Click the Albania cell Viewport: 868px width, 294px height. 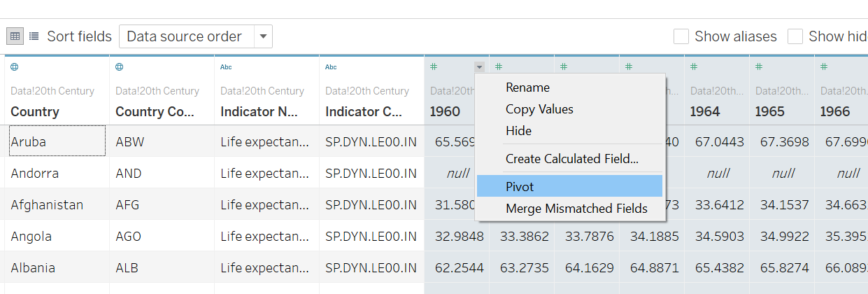pyautogui.click(x=57, y=267)
